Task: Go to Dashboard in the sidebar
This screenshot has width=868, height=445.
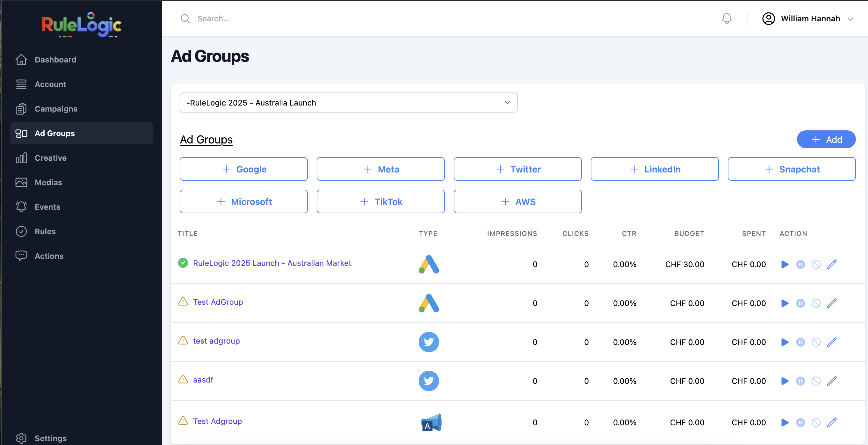Action: pyautogui.click(x=81, y=60)
